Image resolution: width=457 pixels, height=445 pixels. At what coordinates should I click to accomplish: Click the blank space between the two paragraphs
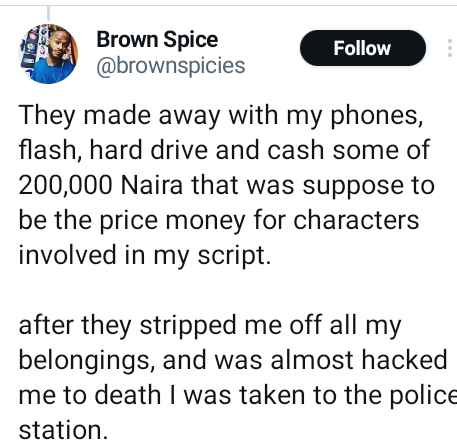click(227, 291)
